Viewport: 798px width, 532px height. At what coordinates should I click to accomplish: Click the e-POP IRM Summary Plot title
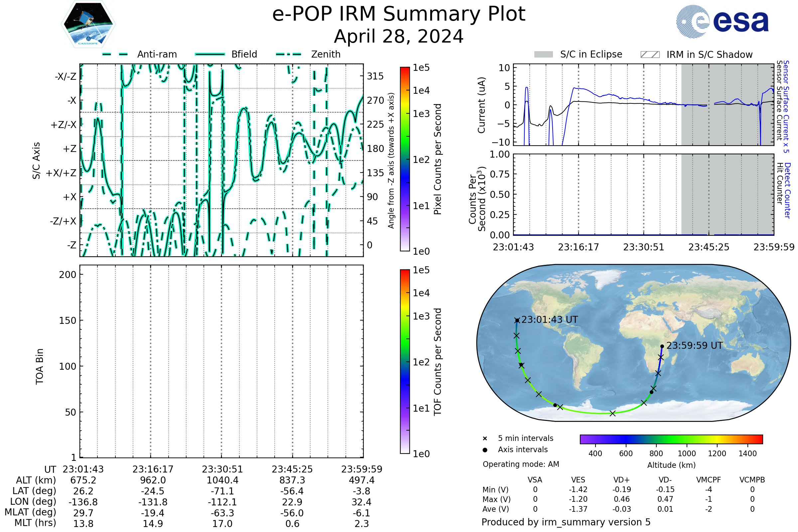399,14
